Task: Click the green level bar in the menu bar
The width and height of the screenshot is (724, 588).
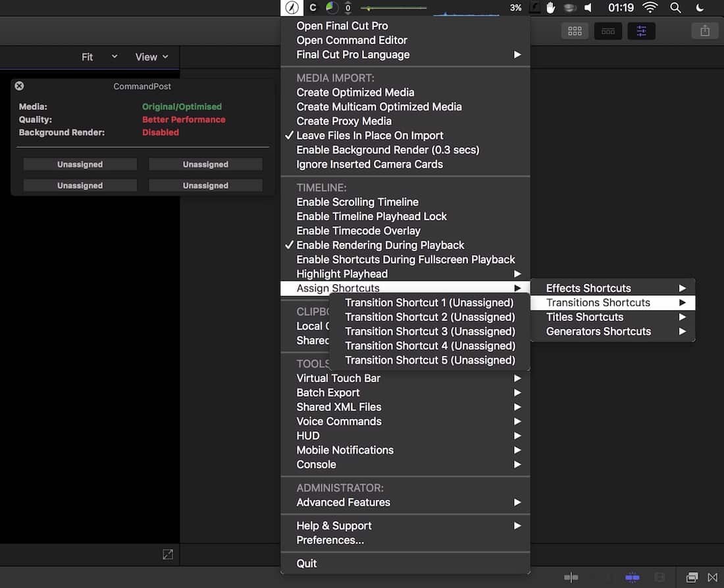Action: [x=394, y=8]
